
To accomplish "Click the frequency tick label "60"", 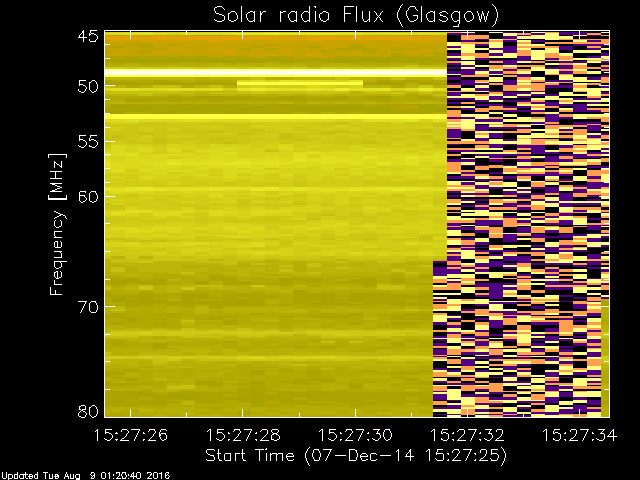I will click(x=88, y=197).
